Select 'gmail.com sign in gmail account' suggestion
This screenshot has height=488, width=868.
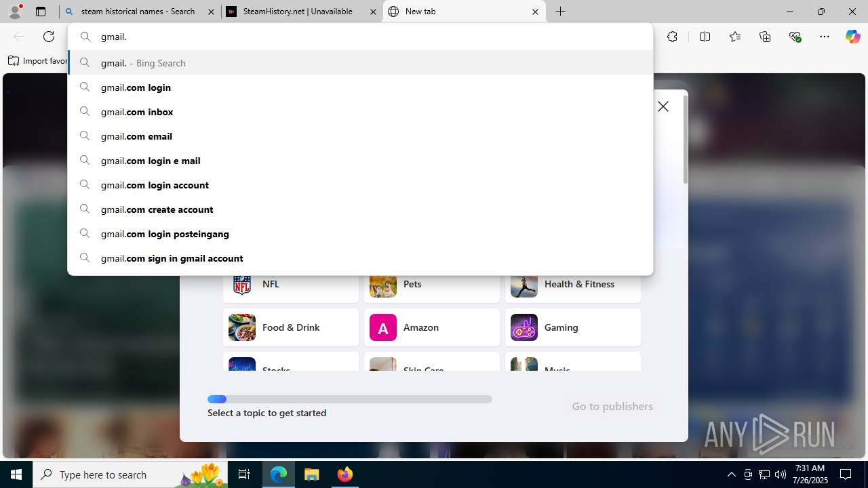point(360,258)
